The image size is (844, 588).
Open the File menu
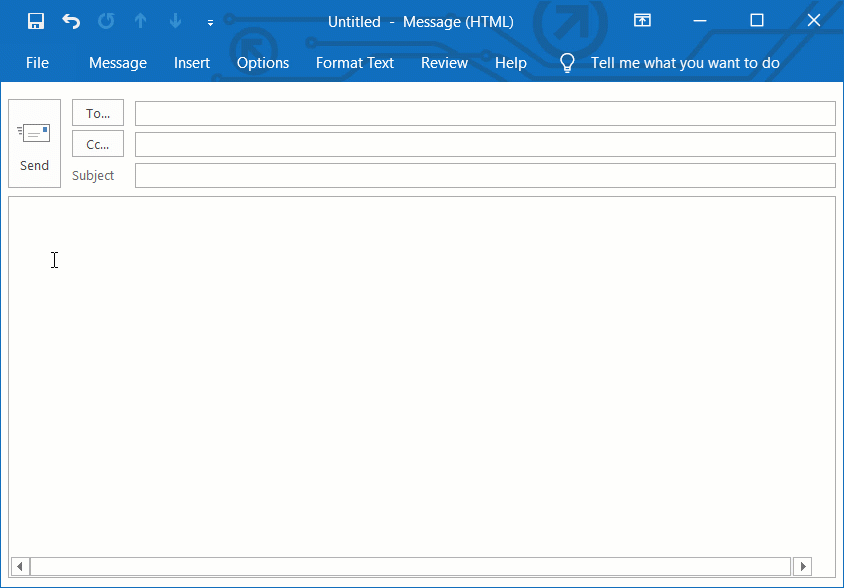click(x=37, y=62)
